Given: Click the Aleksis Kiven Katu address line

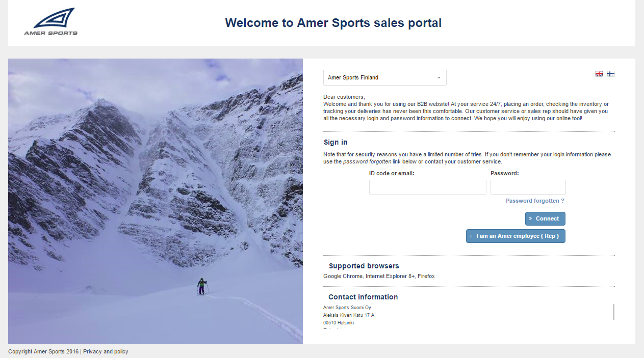Looking at the screenshot, I should click(349, 315).
